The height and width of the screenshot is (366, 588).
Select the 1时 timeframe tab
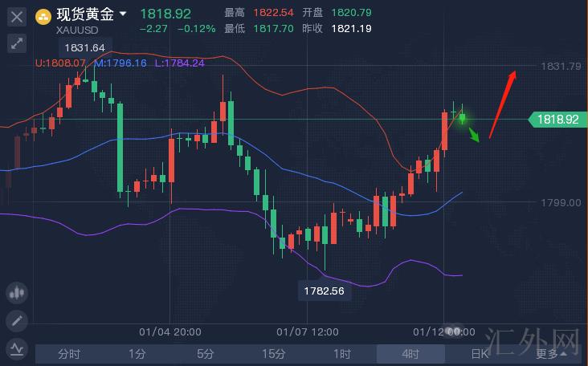click(342, 353)
